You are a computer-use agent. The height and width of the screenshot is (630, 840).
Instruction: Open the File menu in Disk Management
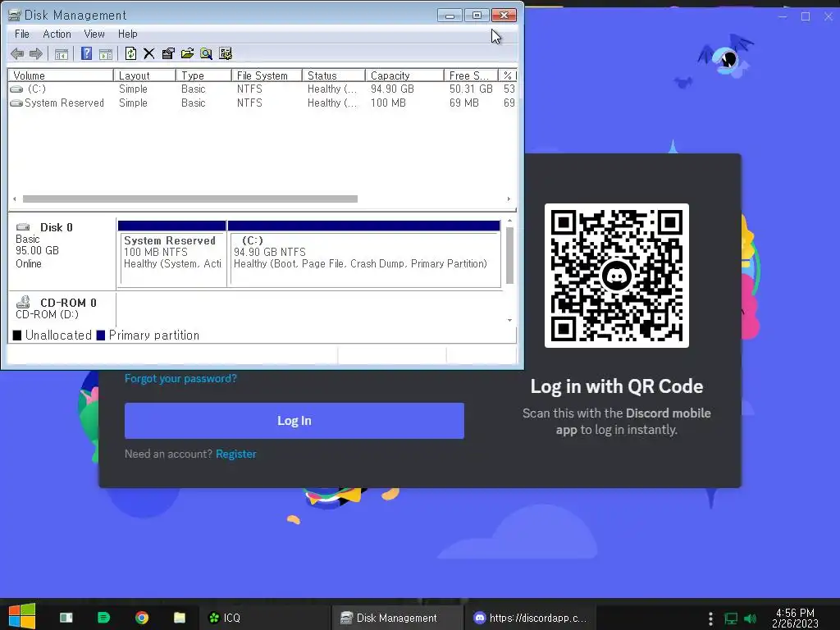[x=22, y=34]
